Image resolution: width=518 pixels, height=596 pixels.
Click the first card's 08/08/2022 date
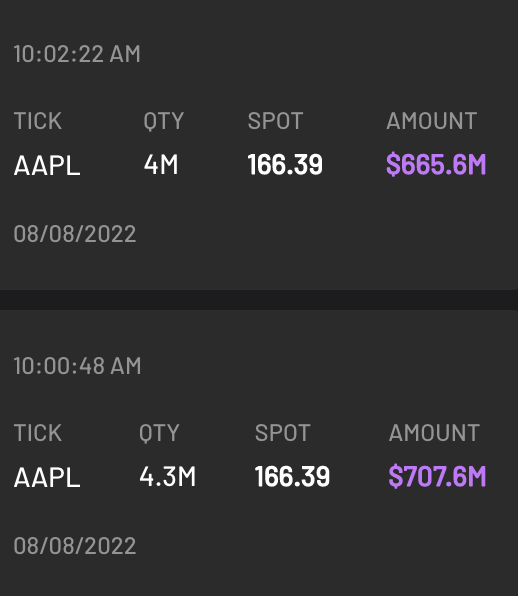[75, 233]
